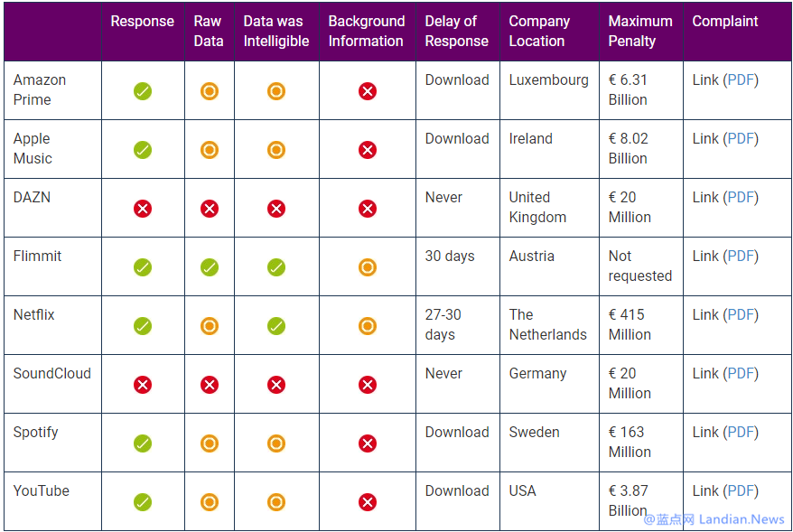Click YouTube's orange circle under Data was Intelligible
Image resolution: width=793 pixels, height=532 pixels.
click(x=276, y=502)
